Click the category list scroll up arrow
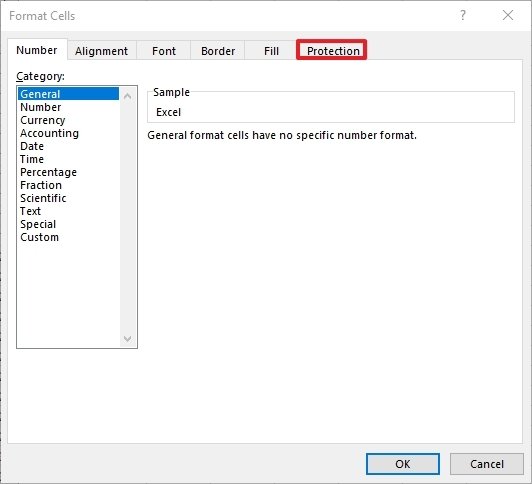Screen dimensions: 532x484 pyautogui.click(x=128, y=96)
